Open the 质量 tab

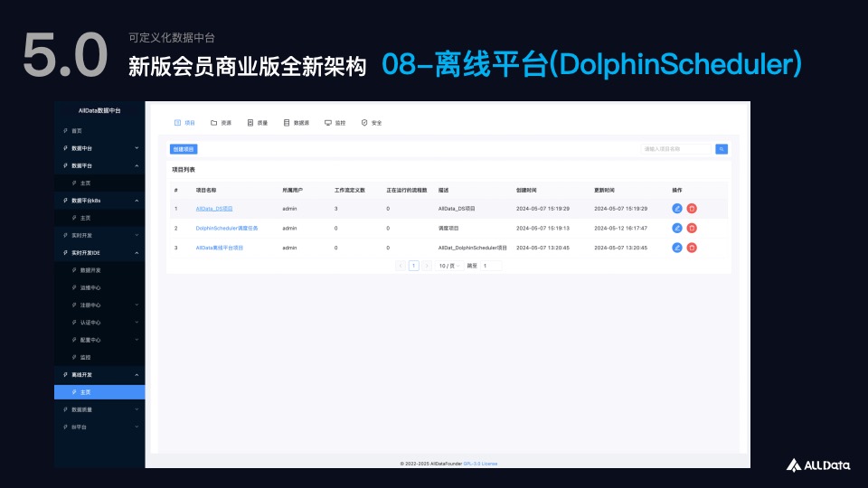coord(258,123)
